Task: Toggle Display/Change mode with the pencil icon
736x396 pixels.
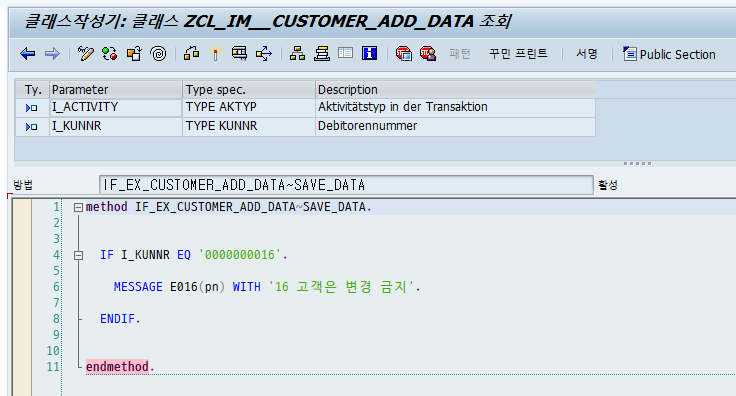Action: click(x=85, y=54)
